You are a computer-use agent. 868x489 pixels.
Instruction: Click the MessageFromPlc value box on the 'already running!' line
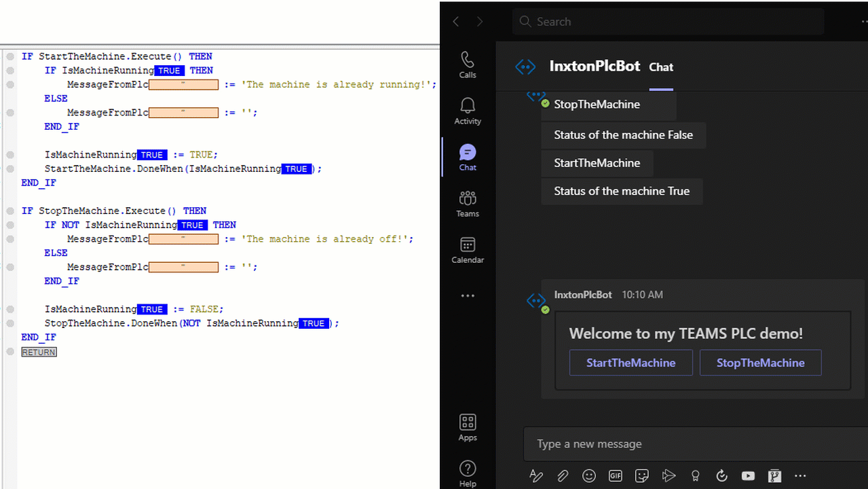184,85
